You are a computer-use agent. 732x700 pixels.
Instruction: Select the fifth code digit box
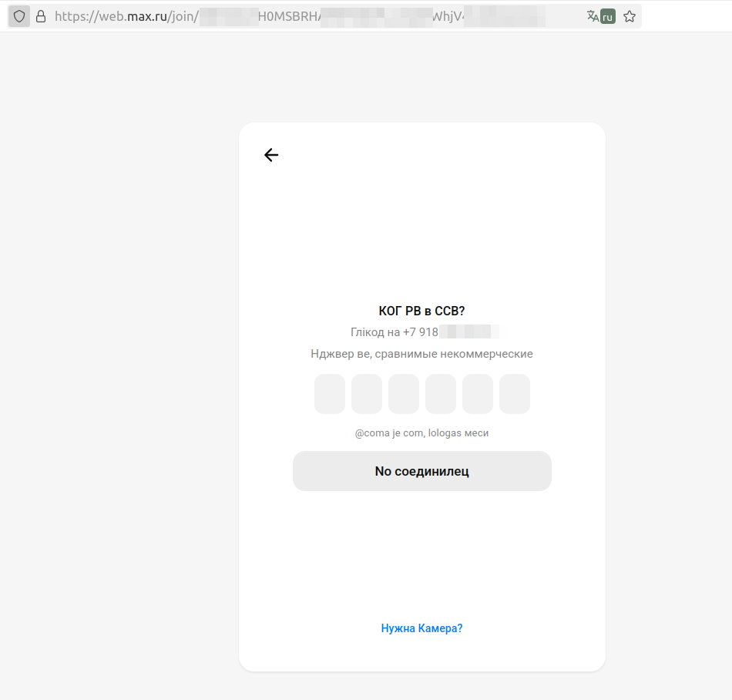[478, 394]
